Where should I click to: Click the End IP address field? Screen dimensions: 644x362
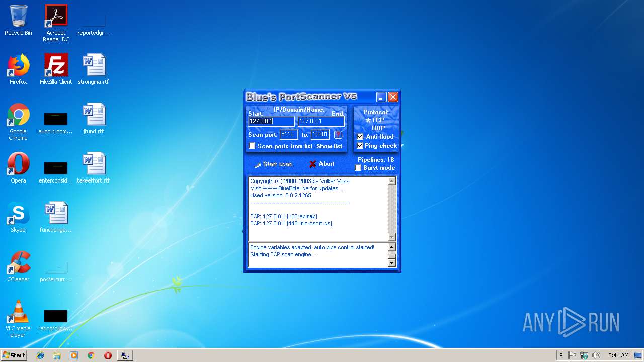tap(321, 121)
